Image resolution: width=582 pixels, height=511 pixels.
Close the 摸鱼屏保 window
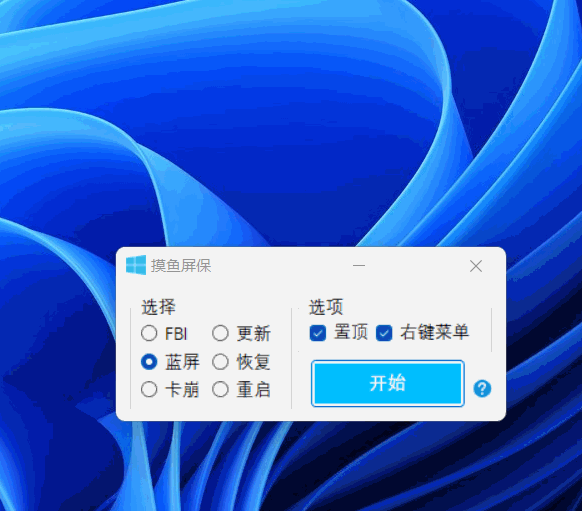click(476, 266)
